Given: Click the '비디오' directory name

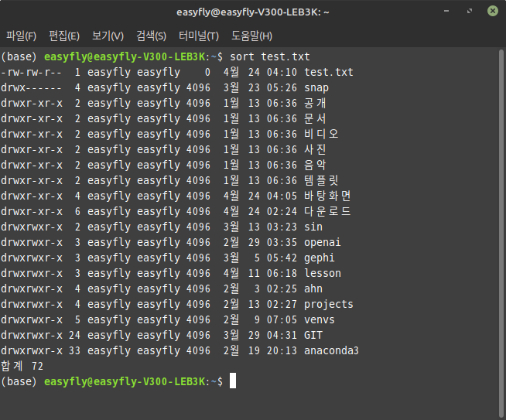Looking at the screenshot, I should click(x=321, y=134).
